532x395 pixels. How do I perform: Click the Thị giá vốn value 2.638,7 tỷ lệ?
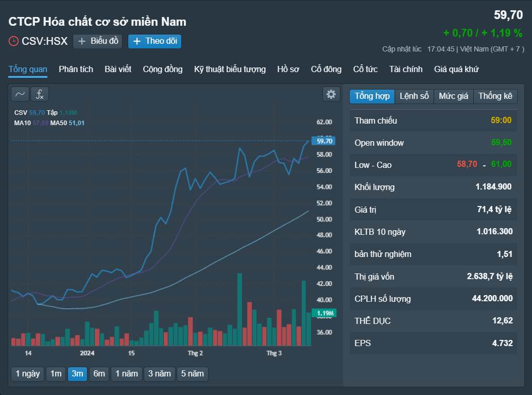coord(490,277)
